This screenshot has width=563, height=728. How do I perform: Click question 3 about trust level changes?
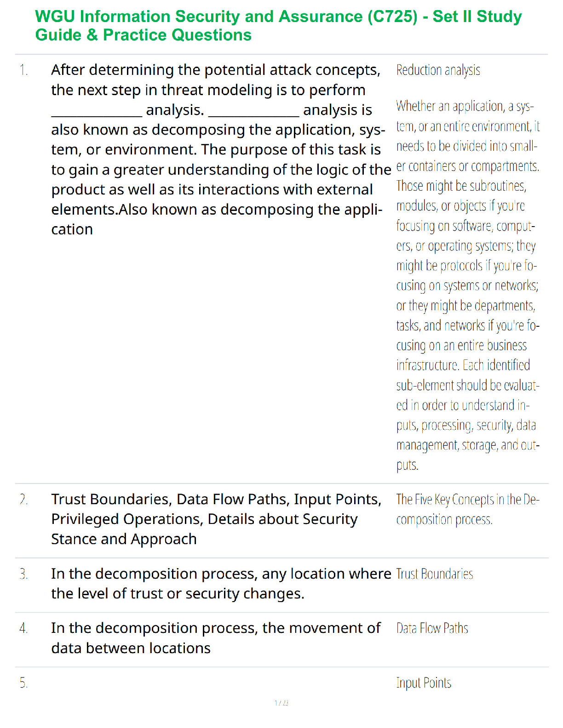(221, 584)
